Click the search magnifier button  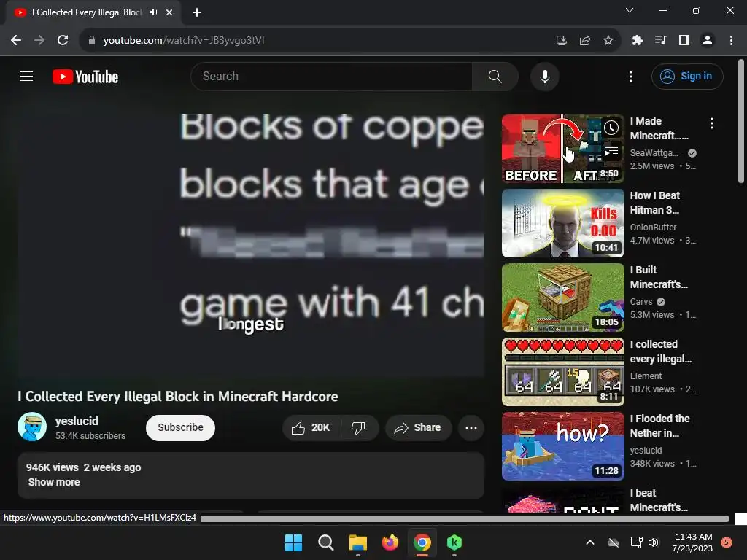pyautogui.click(x=495, y=76)
